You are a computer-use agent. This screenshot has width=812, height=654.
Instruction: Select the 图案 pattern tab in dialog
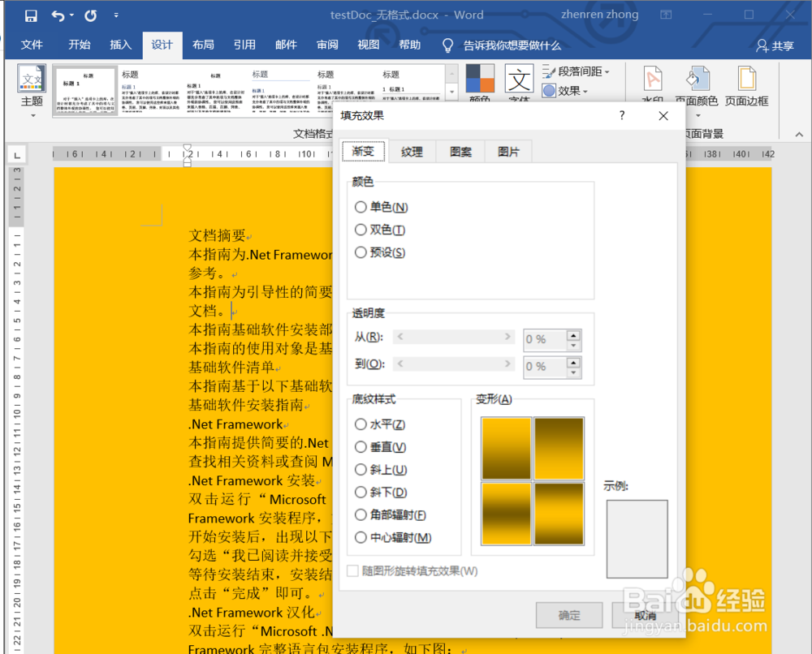click(460, 152)
